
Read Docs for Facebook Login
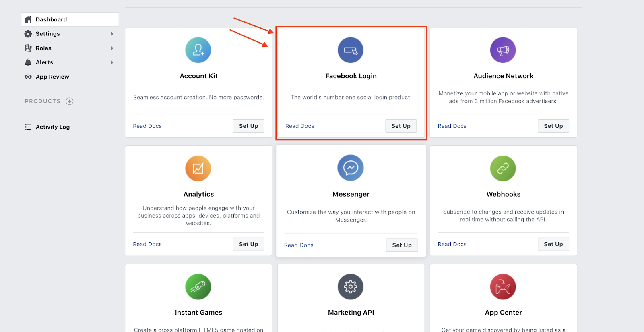coord(300,126)
